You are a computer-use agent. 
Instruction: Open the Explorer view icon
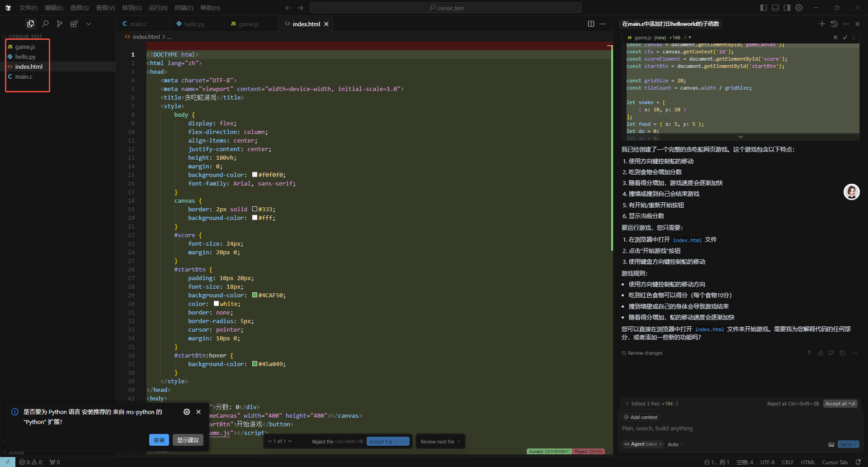[x=30, y=24]
